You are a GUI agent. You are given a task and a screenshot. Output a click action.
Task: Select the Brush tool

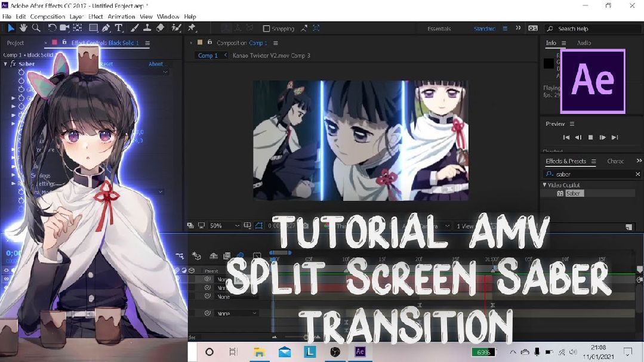[x=134, y=28]
